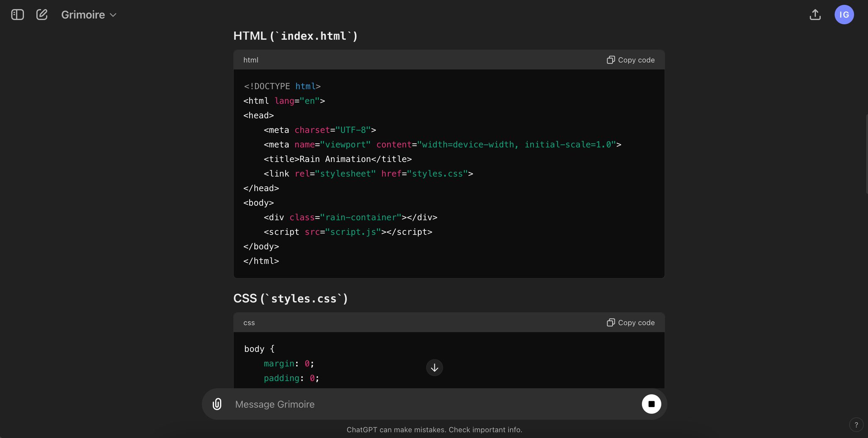Screen dimensions: 868x438
Task: Click the opening <body> tag line
Action: (x=259, y=203)
